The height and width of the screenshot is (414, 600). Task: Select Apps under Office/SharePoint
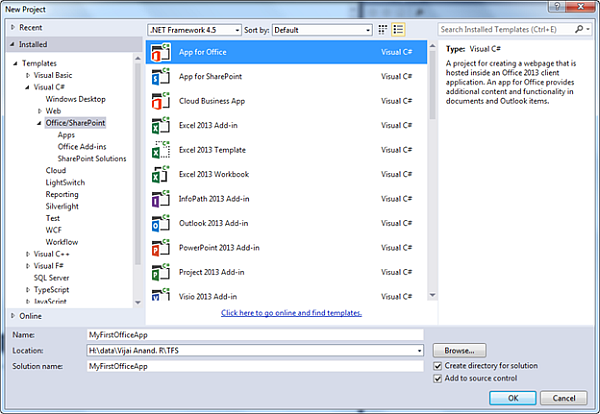[x=66, y=135]
